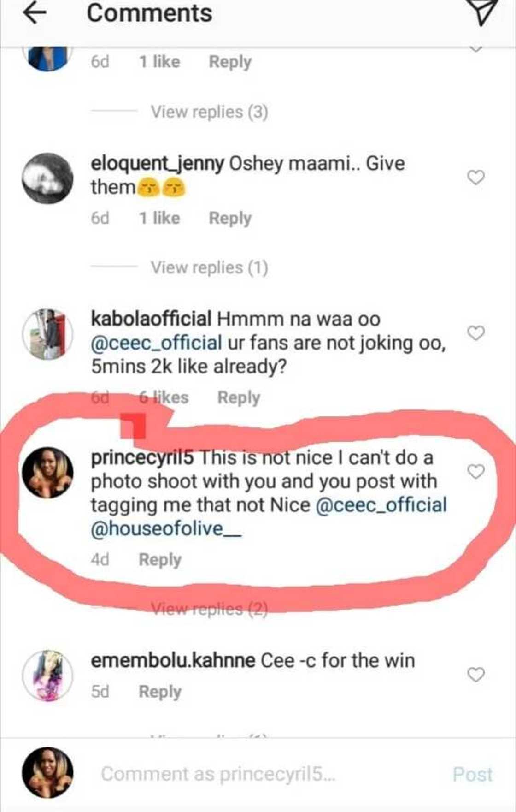Expand View replies (2) under princecyril5's comment
Image resolution: width=516 pixels, height=812 pixels.
click(x=210, y=609)
